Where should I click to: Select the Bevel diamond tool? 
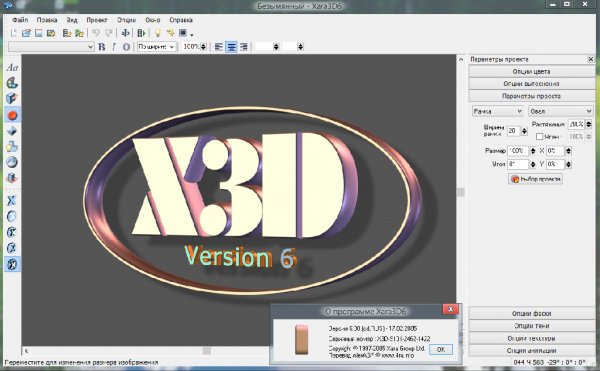click(x=12, y=131)
